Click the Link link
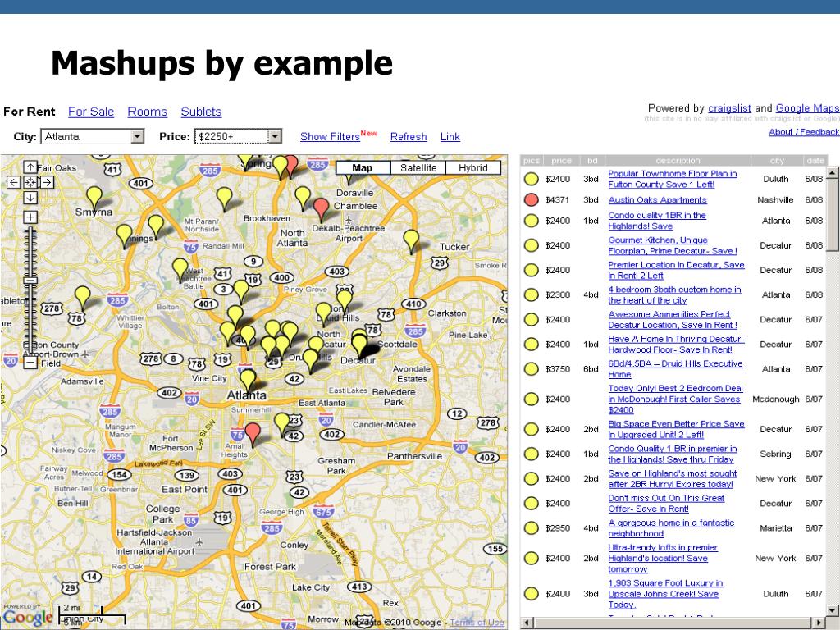The image size is (840, 630). click(450, 137)
